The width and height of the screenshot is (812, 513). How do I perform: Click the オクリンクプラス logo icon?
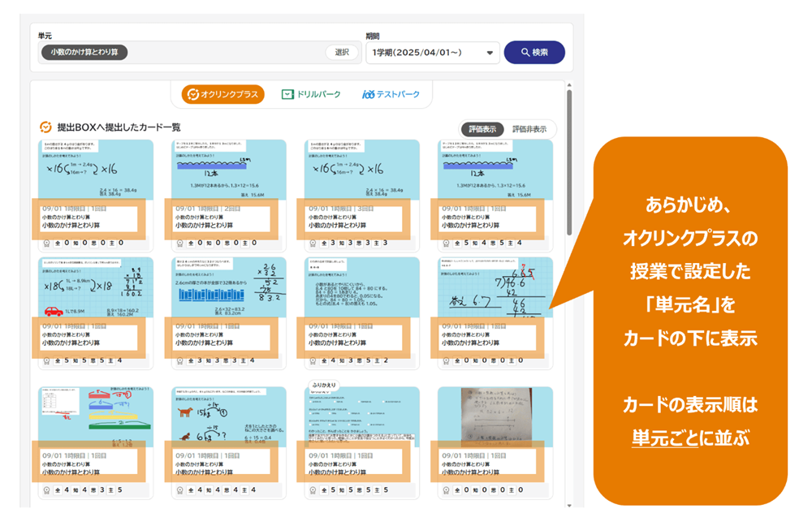pyautogui.click(x=193, y=95)
